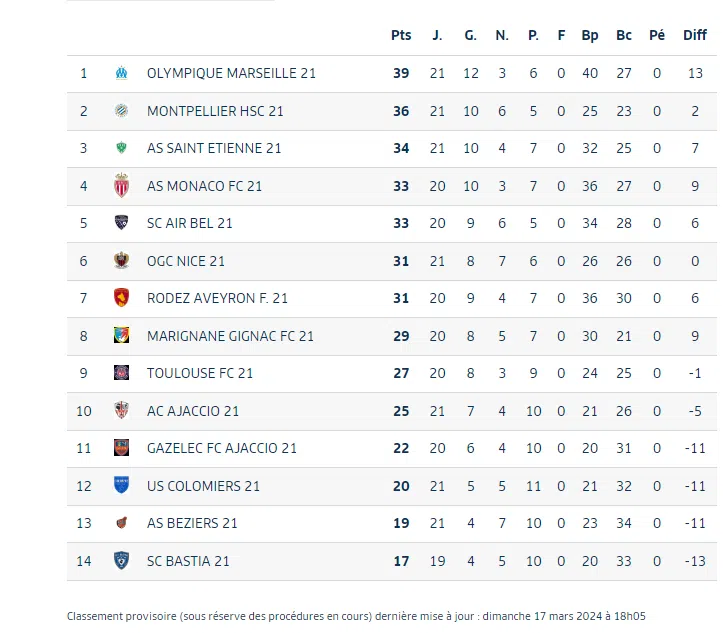The height and width of the screenshot is (633, 723).
Task: Click the Rodez Aveyron club crest
Action: tap(121, 298)
